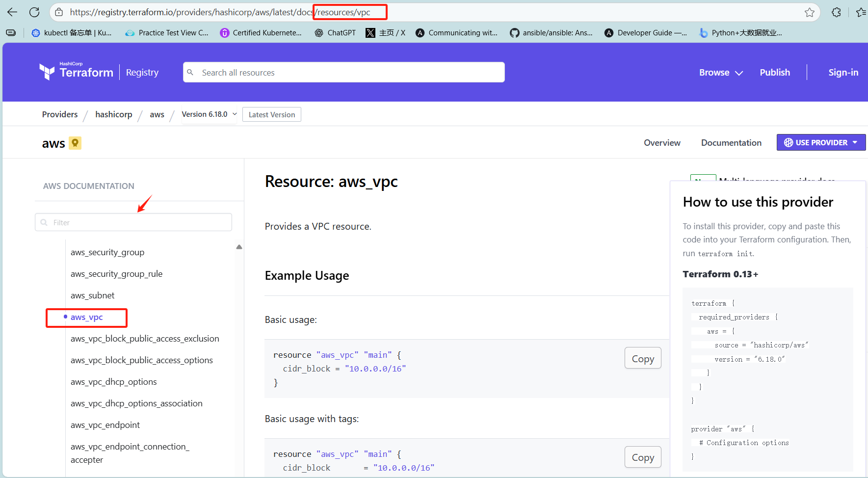The height and width of the screenshot is (478, 868).
Task: Click the Providers breadcrumb
Action: 60,114
